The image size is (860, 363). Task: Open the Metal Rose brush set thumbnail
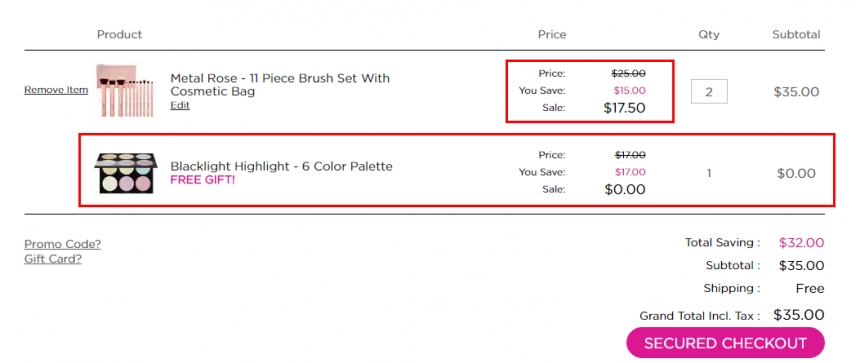coord(125,90)
